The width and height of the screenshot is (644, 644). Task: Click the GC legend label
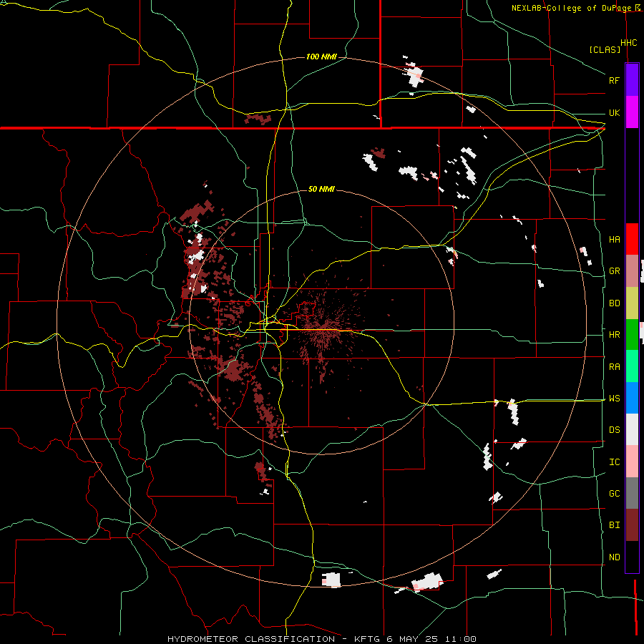tap(614, 494)
